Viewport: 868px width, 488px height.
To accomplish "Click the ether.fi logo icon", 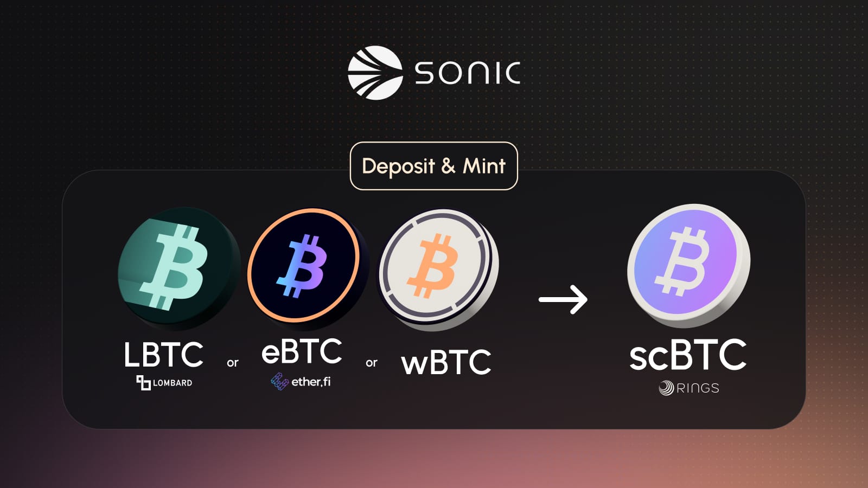I will [279, 381].
